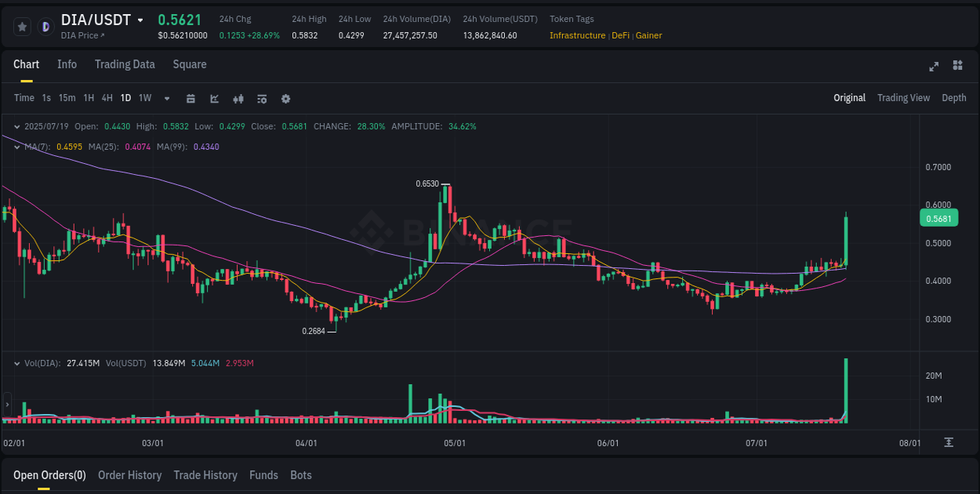
Task: Open the date range calendar icon
Action: 191,99
